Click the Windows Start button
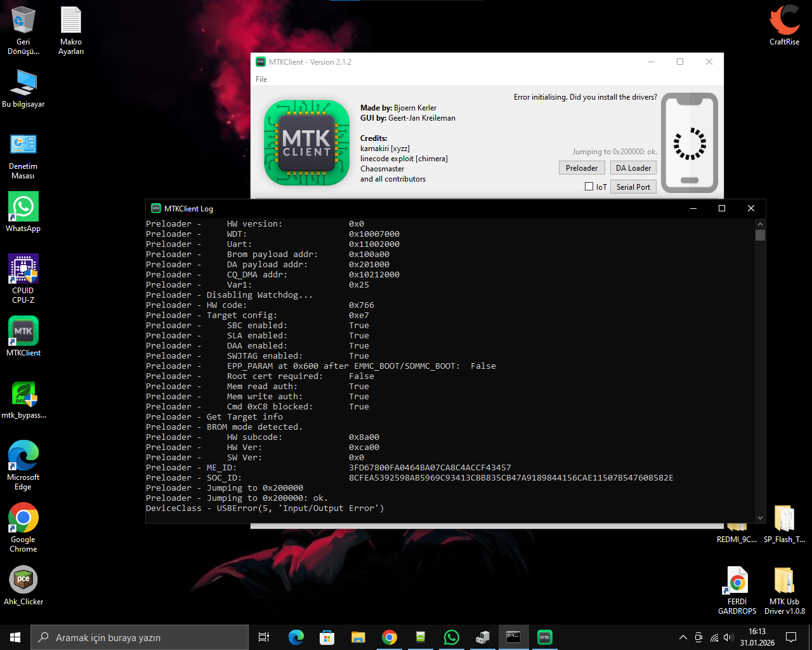 (15, 637)
